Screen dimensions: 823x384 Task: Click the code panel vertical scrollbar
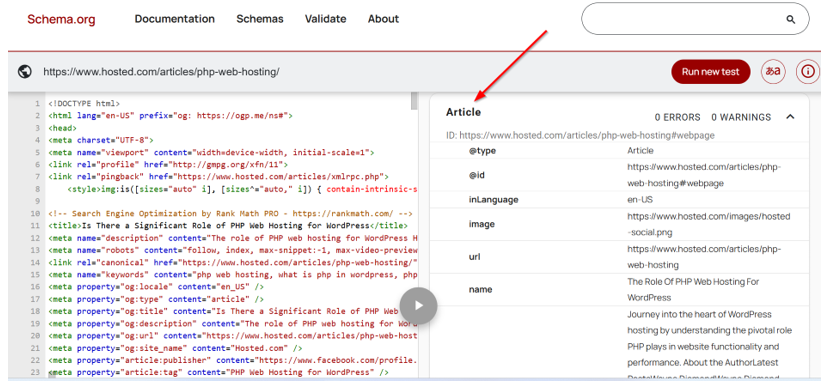pyautogui.click(x=414, y=101)
